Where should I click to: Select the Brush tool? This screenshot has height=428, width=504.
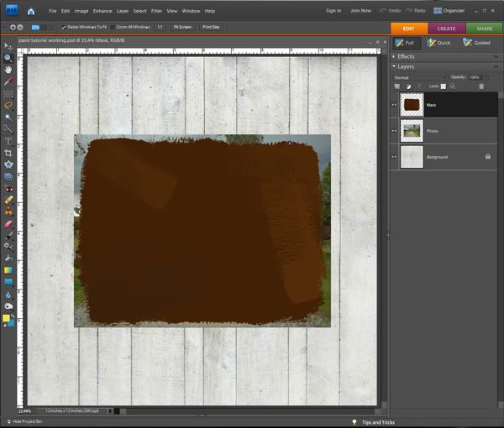[8, 235]
